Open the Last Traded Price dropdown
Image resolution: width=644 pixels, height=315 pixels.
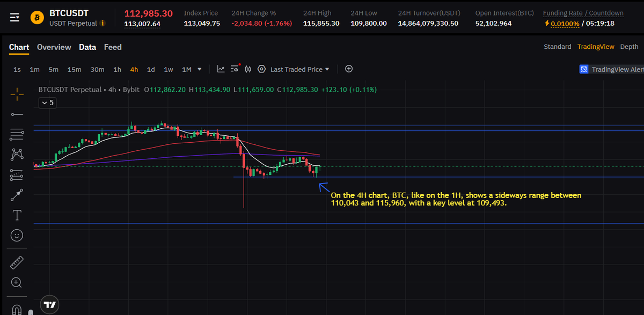click(x=299, y=69)
